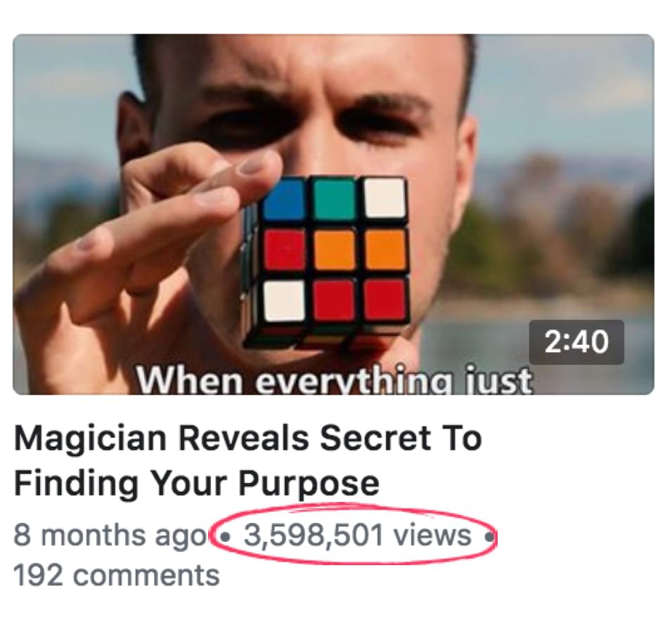Image resolution: width=672 pixels, height=627 pixels.
Task: Open the Magician Reveals Secret video thumbnail
Action: click(x=333, y=214)
